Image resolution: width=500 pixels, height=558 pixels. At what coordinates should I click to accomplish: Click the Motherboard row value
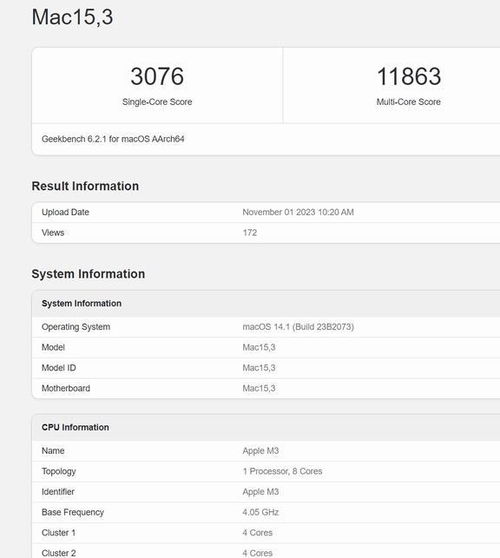pos(259,388)
